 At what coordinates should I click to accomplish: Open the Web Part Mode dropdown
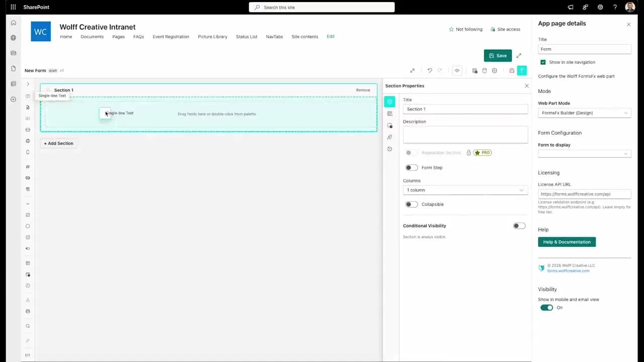tap(585, 113)
